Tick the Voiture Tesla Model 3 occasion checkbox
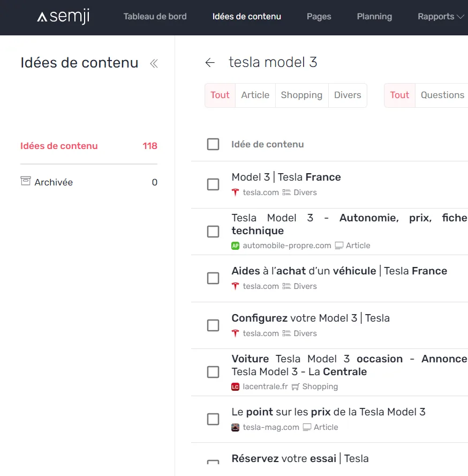 (x=213, y=372)
